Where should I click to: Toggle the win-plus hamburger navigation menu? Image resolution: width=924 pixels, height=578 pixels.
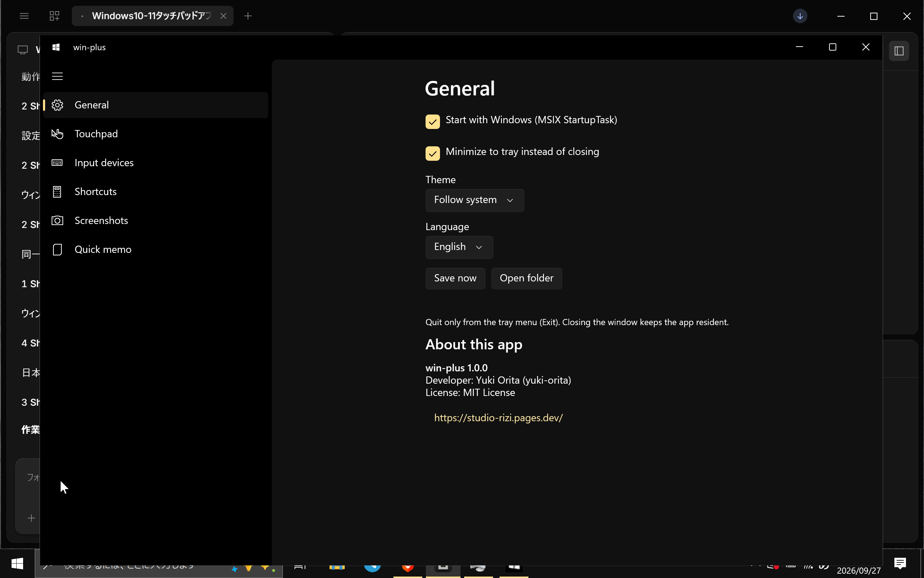(x=57, y=76)
